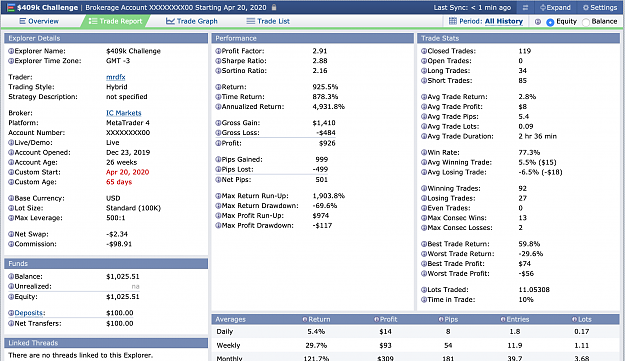Click the Deposits link in Funds
Image resolution: width=625 pixels, height=361 pixels.
click(30, 313)
